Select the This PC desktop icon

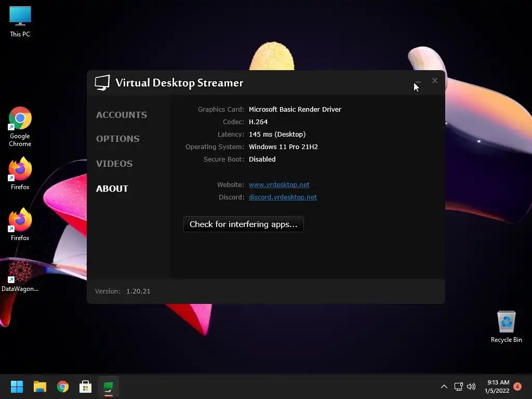(20, 22)
